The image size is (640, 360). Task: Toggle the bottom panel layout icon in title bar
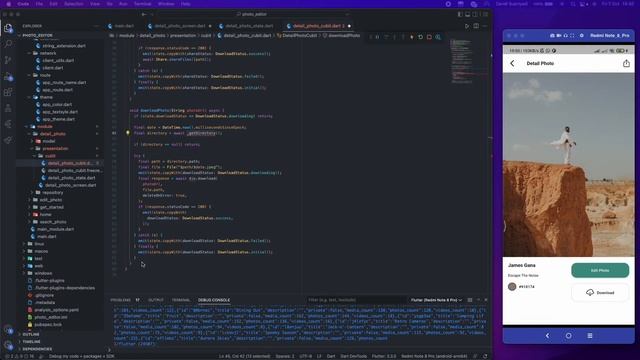(x=468, y=14)
